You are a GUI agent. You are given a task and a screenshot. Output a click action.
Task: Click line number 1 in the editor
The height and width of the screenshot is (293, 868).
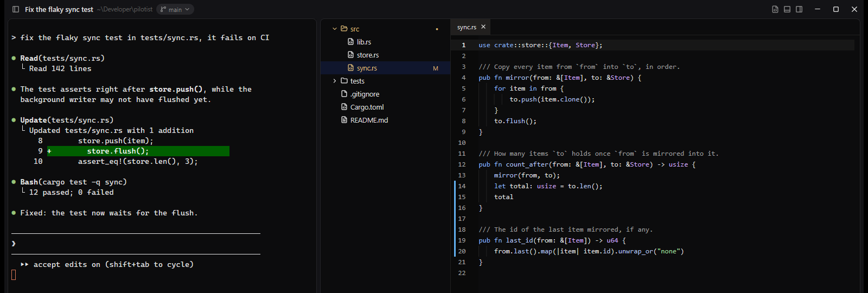pos(463,45)
